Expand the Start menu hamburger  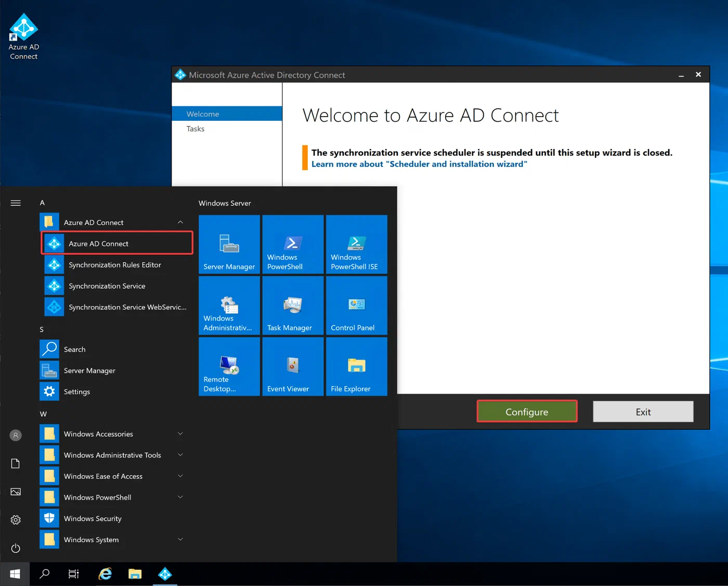click(16, 203)
